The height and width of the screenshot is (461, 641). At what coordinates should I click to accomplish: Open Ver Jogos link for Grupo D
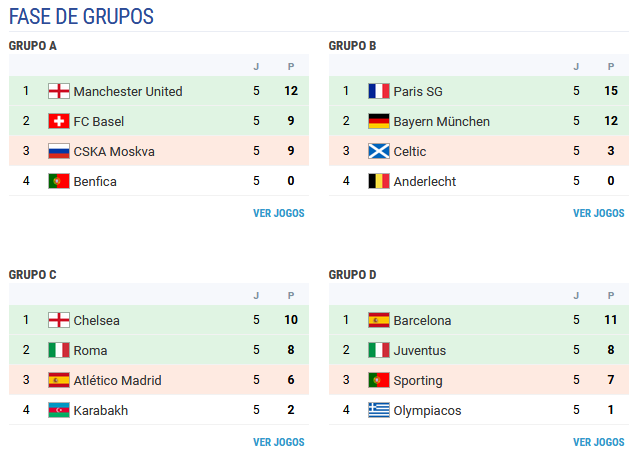pos(598,442)
